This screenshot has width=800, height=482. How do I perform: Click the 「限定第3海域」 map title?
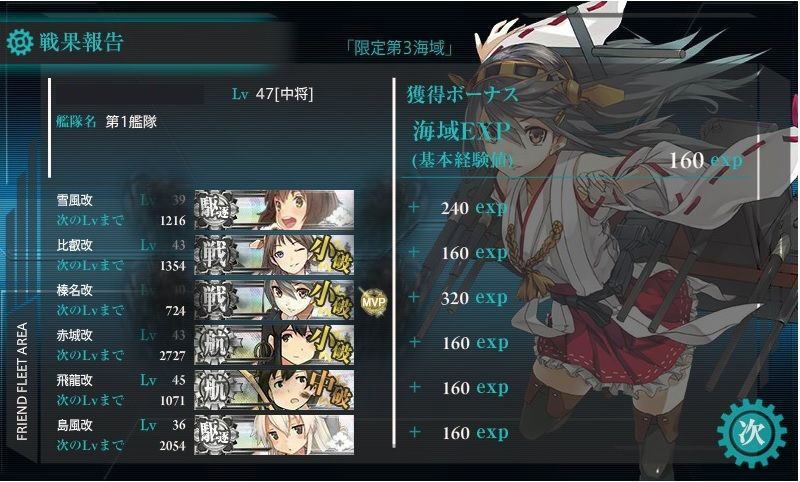[399, 48]
